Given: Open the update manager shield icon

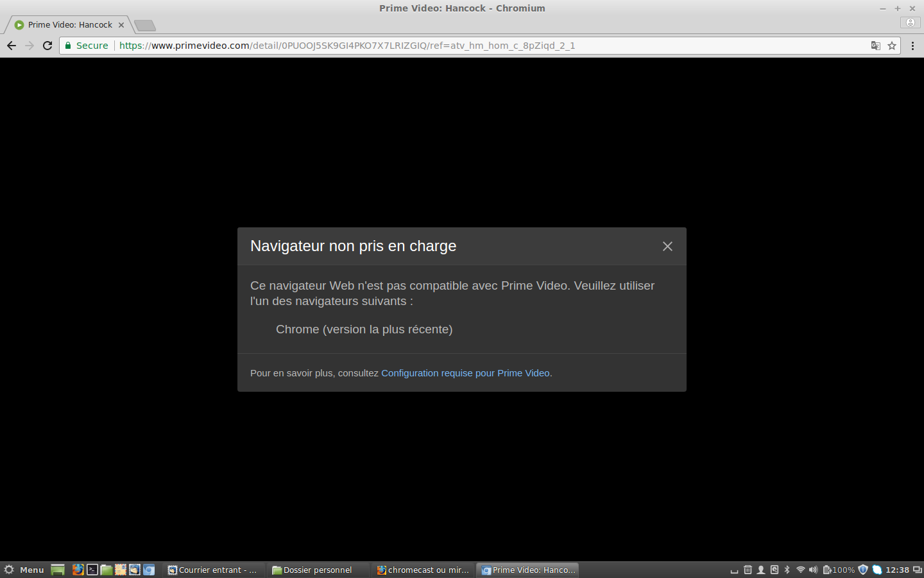Looking at the screenshot, I should pos(863,570).
